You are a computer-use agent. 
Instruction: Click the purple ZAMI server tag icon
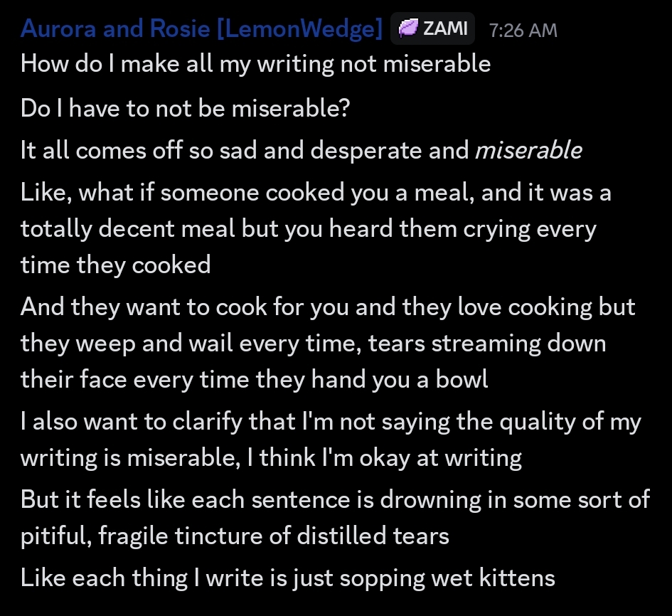408,29
